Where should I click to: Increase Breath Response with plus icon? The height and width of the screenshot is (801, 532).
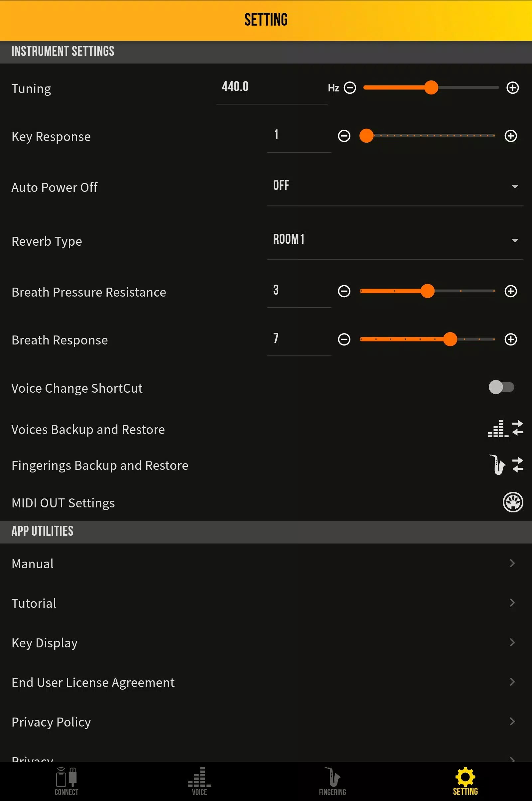[511, 339]
